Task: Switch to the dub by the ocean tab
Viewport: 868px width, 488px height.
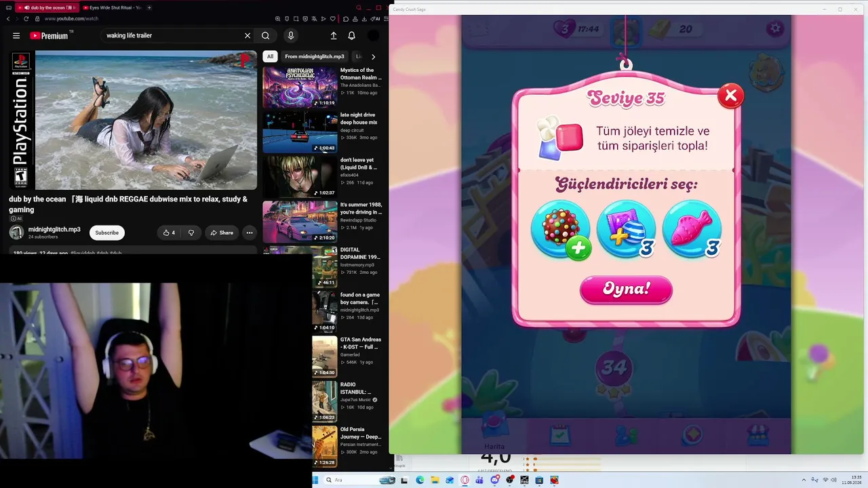Action: click(47, 7)
